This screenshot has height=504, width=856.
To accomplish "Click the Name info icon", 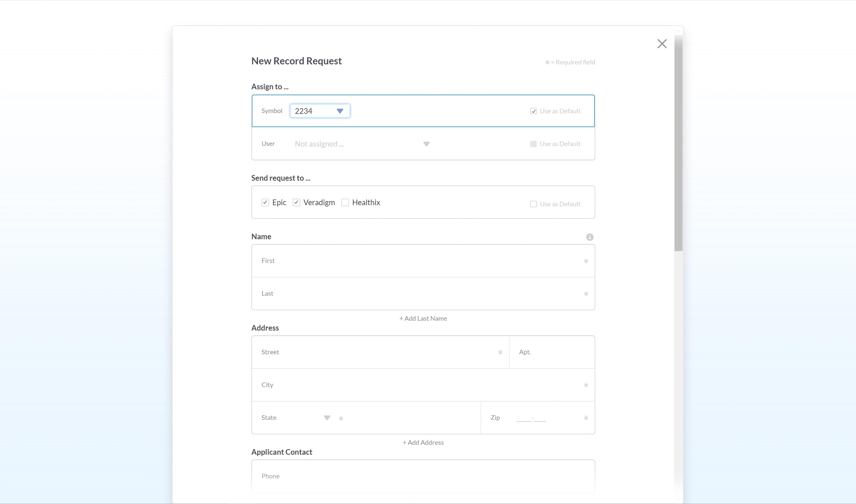I will click(x=589, y=237).
